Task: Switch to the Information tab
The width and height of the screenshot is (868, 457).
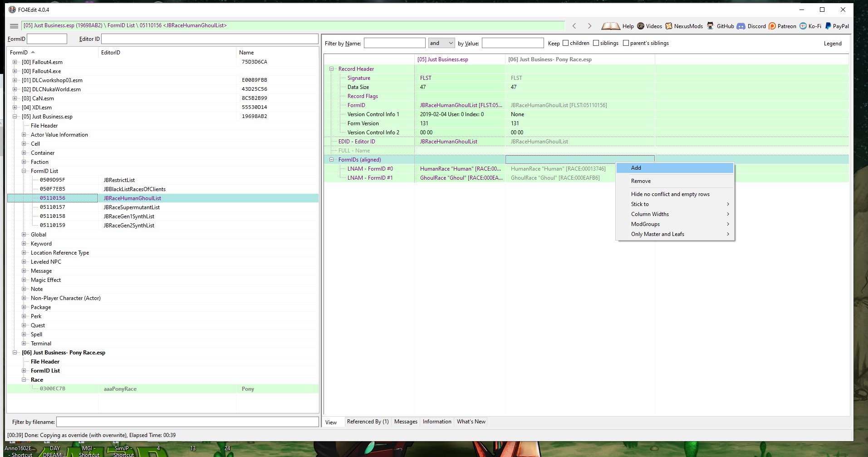Action: point(437,422)
